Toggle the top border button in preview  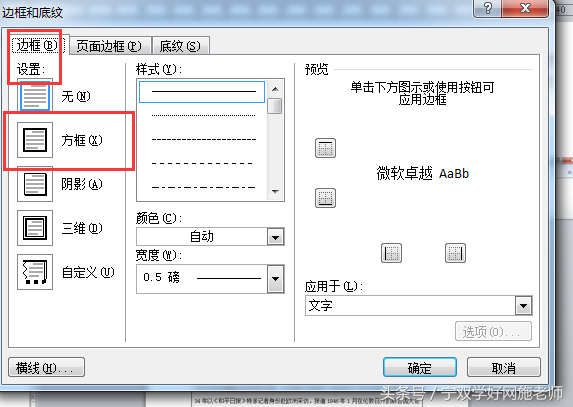[x=325, y=148]
